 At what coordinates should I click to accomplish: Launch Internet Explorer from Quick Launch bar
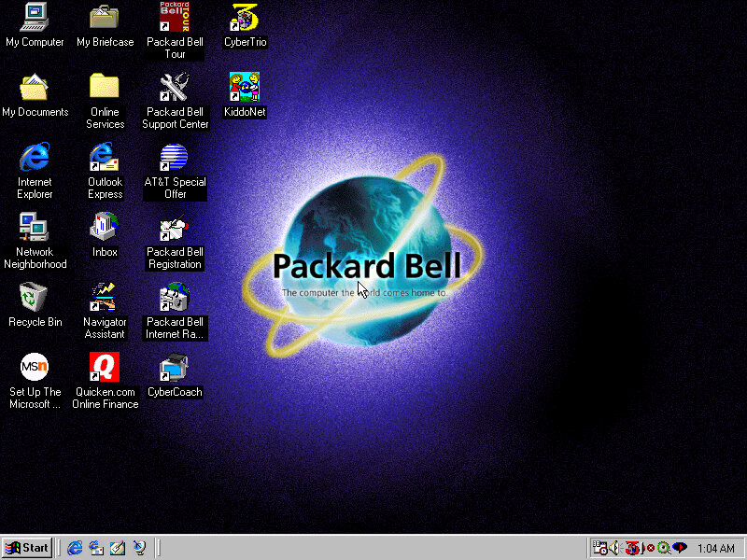(x=75, y=548)
